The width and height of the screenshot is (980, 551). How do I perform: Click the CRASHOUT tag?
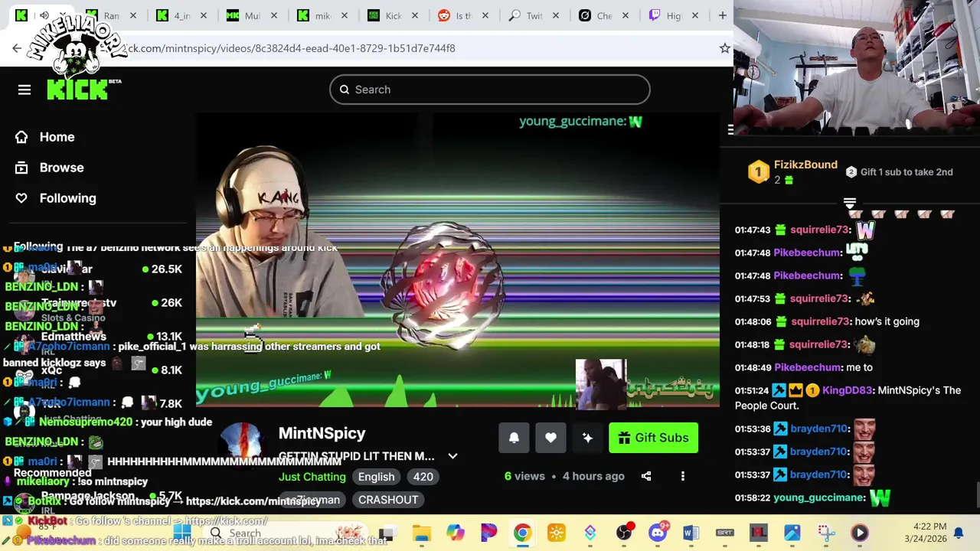click(x=388, y=500)
